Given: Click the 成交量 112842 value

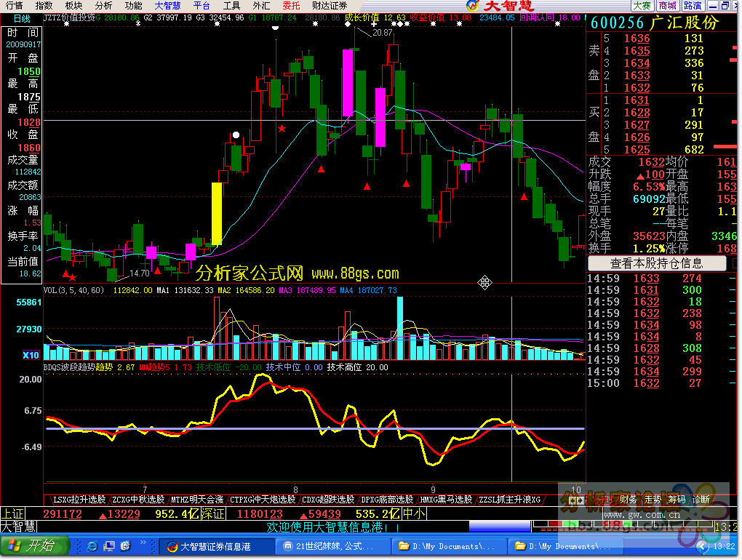Looking at the screenshot, I should 28,172.
